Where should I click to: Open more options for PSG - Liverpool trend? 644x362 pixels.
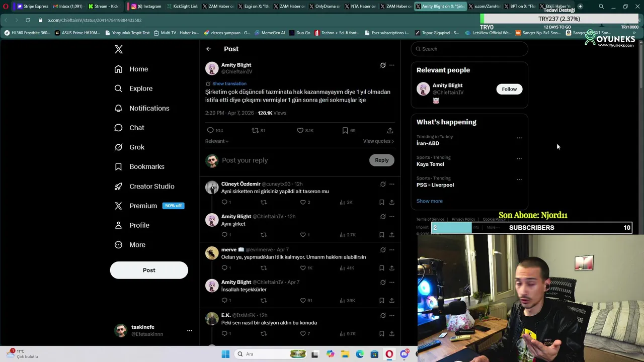point(519,179)
